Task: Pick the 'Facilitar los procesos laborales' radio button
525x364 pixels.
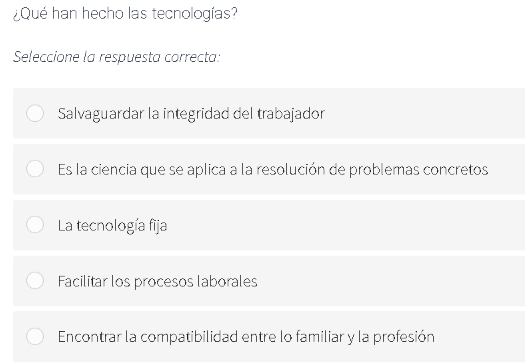Action: (x=35, y=280)
